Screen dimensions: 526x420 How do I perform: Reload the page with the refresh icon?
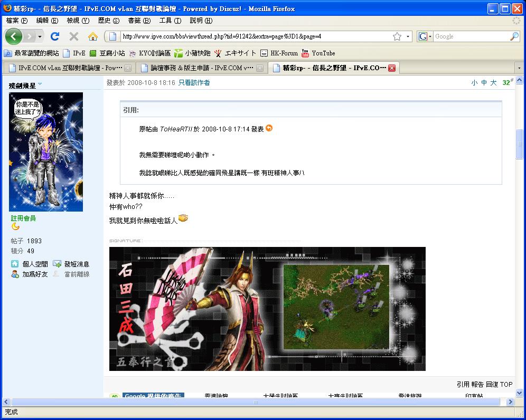coord(54,36)
